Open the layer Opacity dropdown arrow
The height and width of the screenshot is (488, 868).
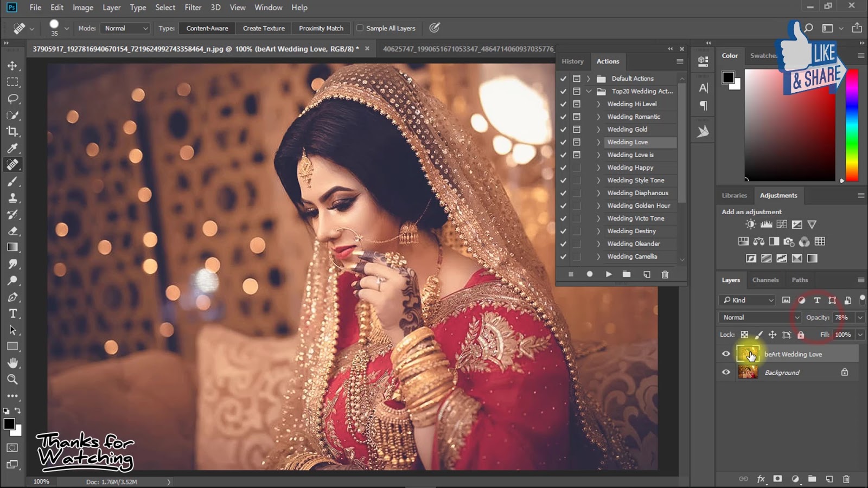pos(860,318)
